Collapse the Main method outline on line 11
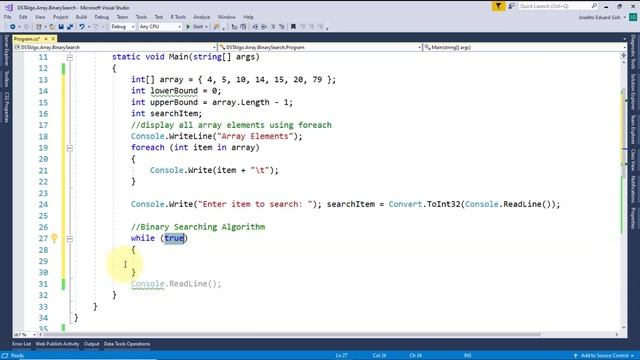 70,58
